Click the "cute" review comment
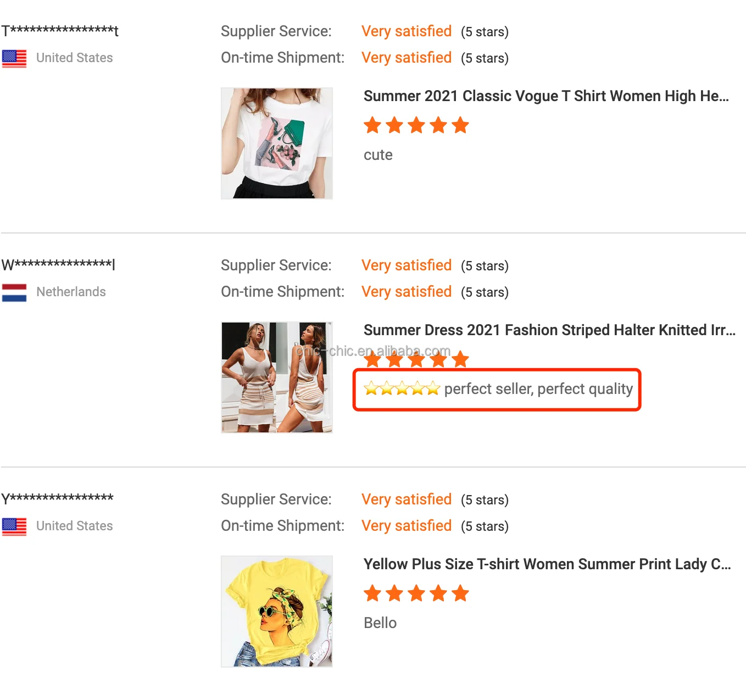The height and width of the screenshot is (700, 746). coord(378,155)
